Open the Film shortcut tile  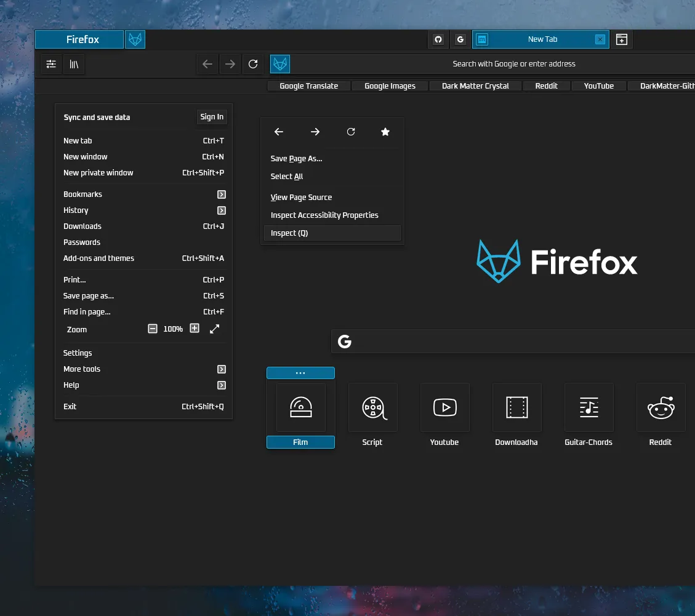pos(300,407)
